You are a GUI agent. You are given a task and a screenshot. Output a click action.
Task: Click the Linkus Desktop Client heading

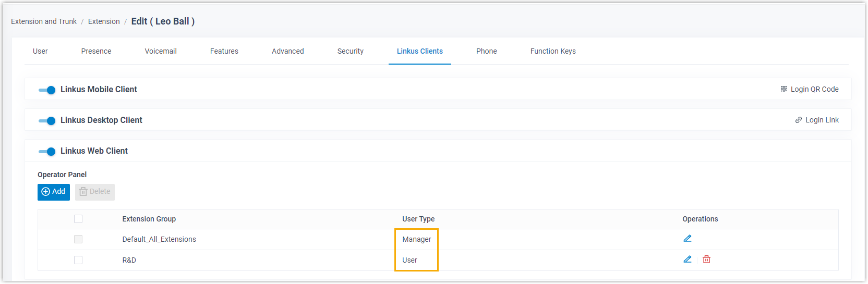point(101,120)
